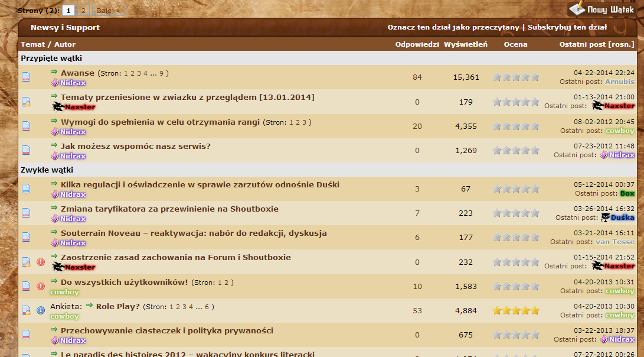The width and height of the screenshot is (644, 357).
Task: Click the gold star rating of Role Play thread
Action: coord(516,310)
